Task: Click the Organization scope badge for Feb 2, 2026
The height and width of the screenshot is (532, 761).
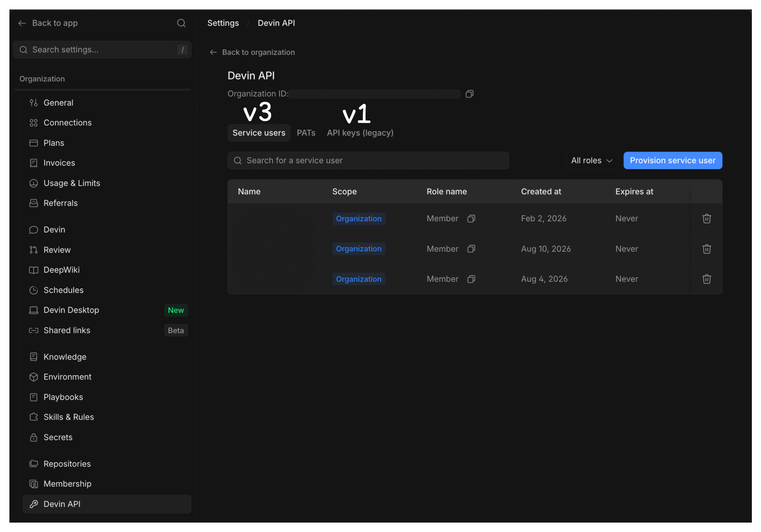Action: click(359, 219)
